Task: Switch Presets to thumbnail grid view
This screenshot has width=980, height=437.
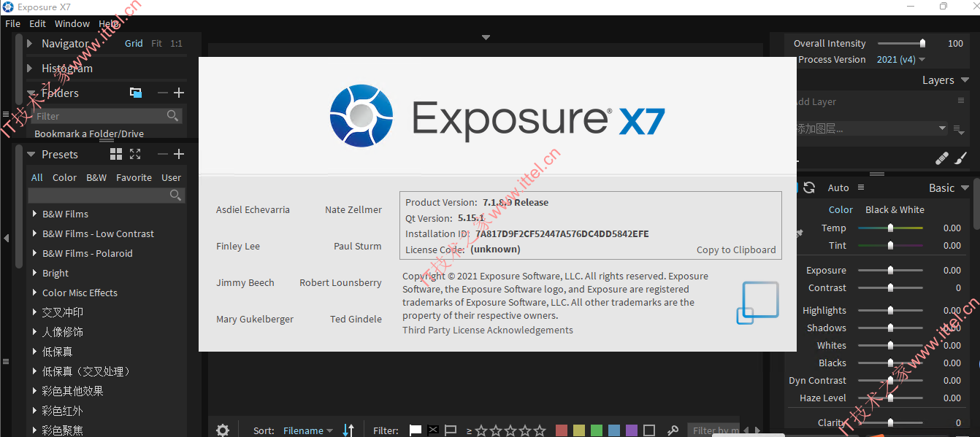Action: click(116, 154)
